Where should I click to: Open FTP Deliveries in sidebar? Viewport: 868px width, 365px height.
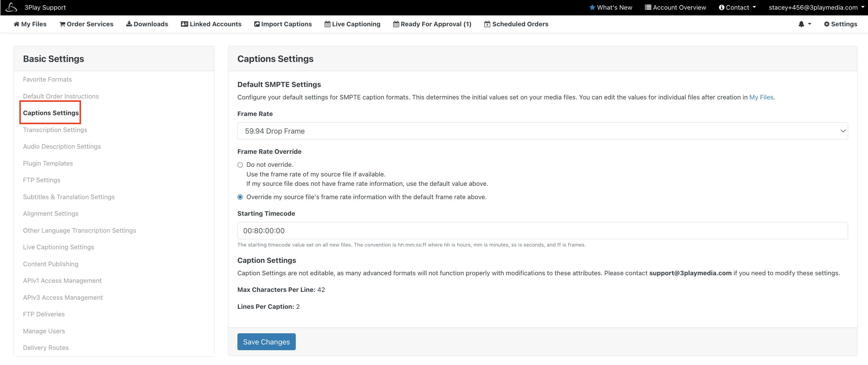point(44,314)
